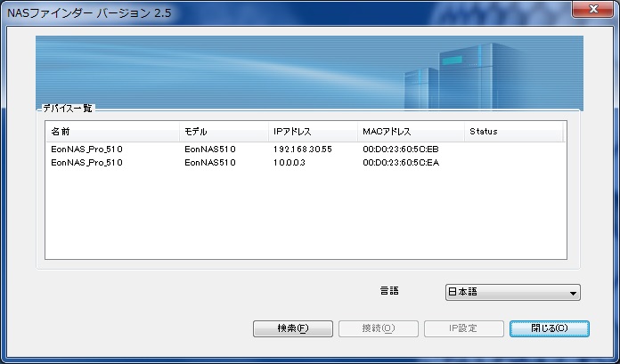Screen dimensions: 620x364
Task: Select MAC address ending in 5C:EA
Action: pyautogui.click(x=401, y=163)
